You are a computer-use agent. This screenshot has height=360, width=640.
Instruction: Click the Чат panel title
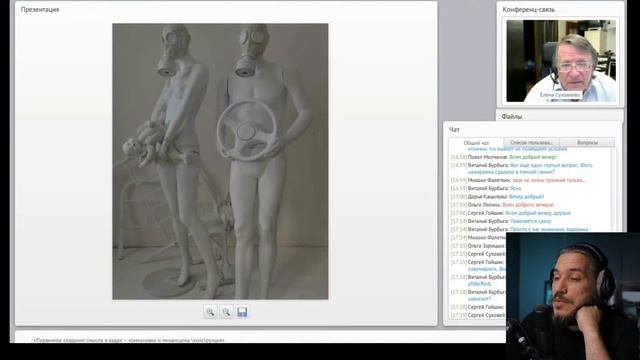coord(454,129)
